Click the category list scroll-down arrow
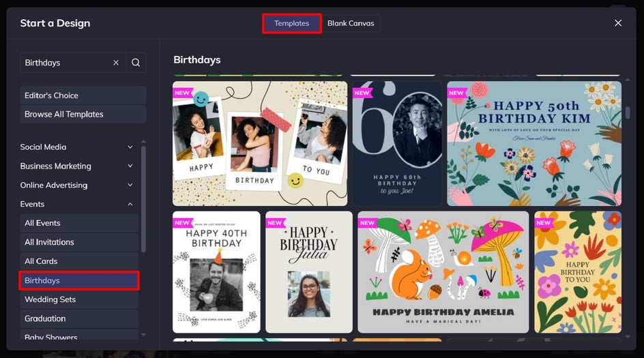The height and width of the screenshot is (358, 644). pos(143,335)
